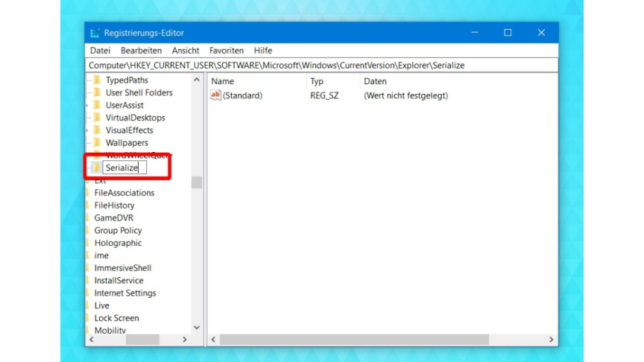Expand the UserAssist key
This screenshot has width=644, height=362.
87,106
